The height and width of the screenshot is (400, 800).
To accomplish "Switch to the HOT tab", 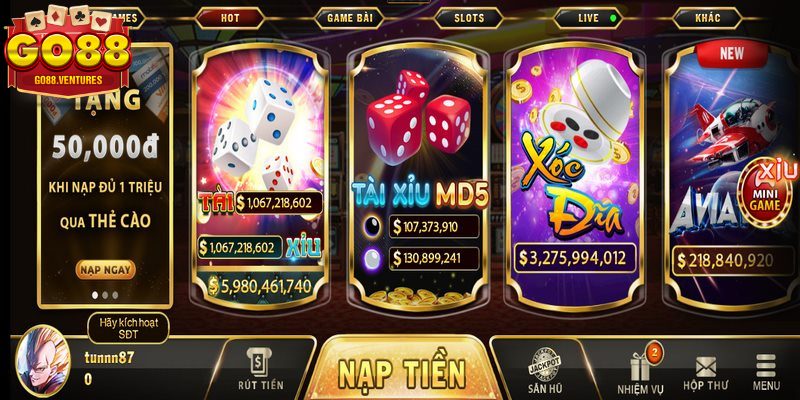I will tap(230, 18).
